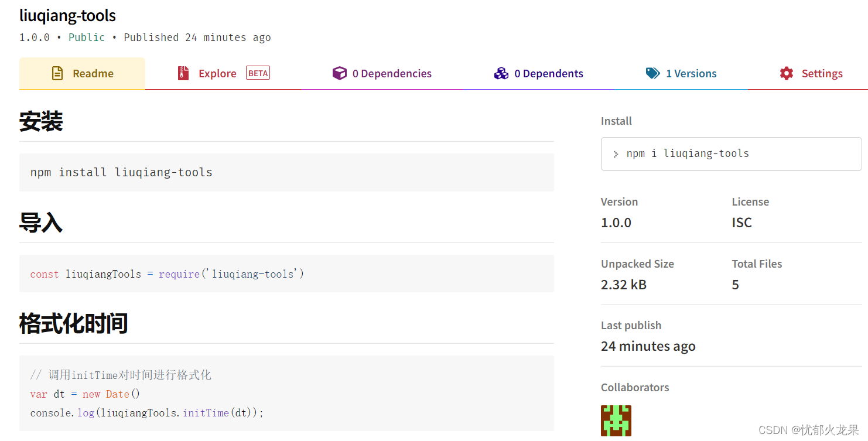Click the chevron prompt icon in the Install box

pos(616,154)
